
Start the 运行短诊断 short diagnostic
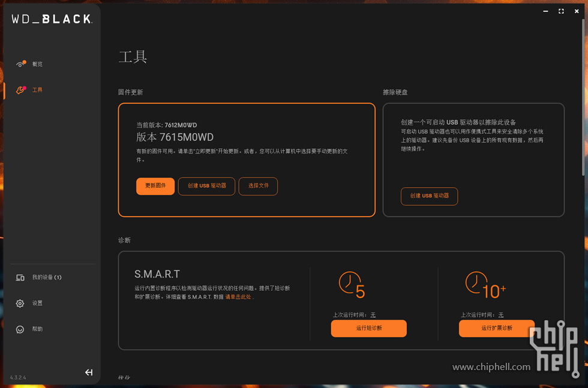coord(368,329)
